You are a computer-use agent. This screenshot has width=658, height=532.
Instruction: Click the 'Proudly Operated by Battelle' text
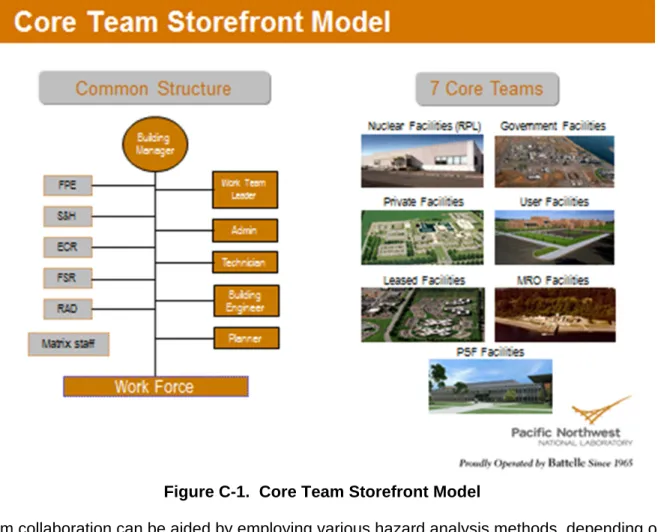[546, 463]
